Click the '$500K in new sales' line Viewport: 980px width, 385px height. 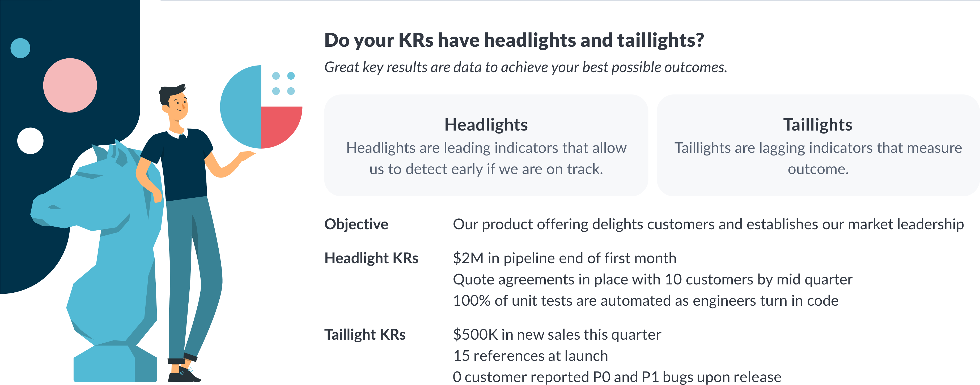[557, 334]
